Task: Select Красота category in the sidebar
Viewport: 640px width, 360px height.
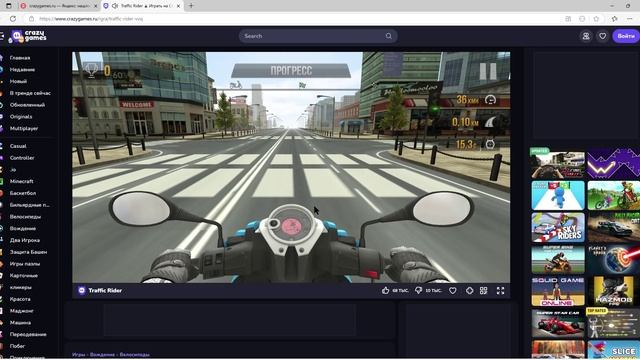Action: pyautogui.click(x=20, y=299)
